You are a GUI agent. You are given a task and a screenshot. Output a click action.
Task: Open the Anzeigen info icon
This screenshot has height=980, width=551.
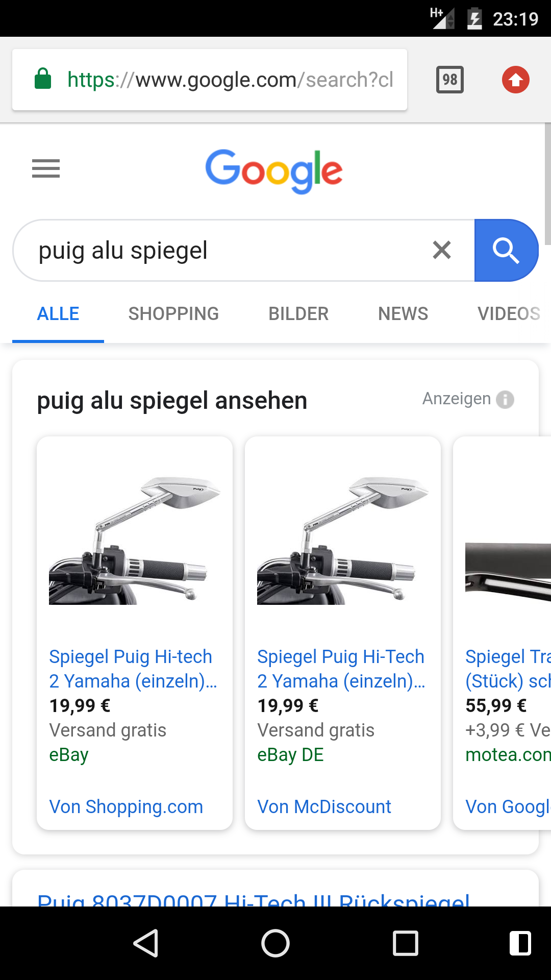(505, 399)
